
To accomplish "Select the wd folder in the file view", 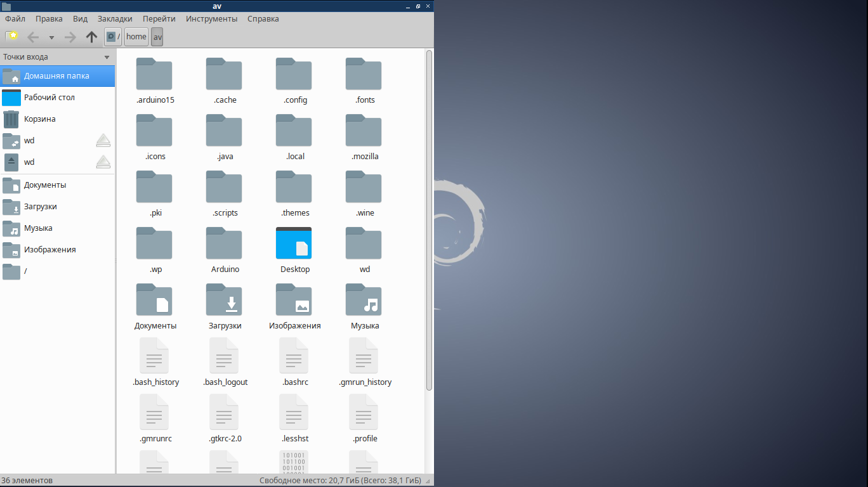I will pos(364,243).
